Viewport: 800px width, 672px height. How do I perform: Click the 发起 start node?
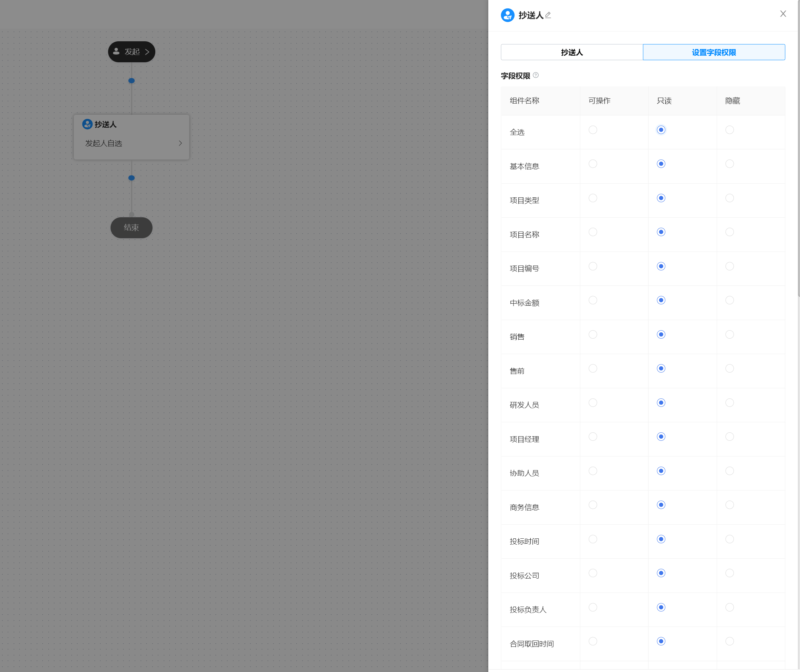(132, 52)
